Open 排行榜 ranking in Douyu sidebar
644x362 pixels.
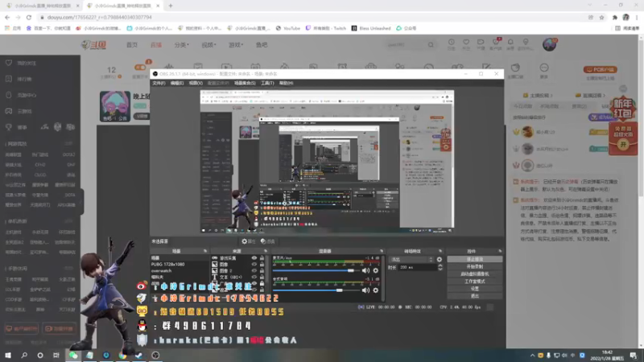point(24,79)
